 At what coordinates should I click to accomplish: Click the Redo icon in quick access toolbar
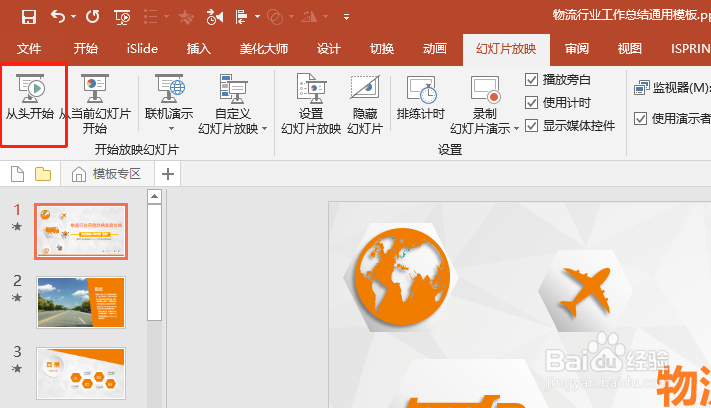point(93,17)
